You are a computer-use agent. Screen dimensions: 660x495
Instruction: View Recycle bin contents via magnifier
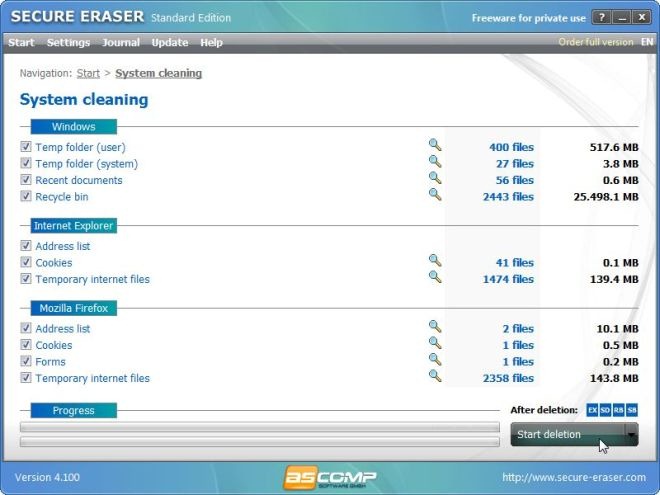[435, 194]
